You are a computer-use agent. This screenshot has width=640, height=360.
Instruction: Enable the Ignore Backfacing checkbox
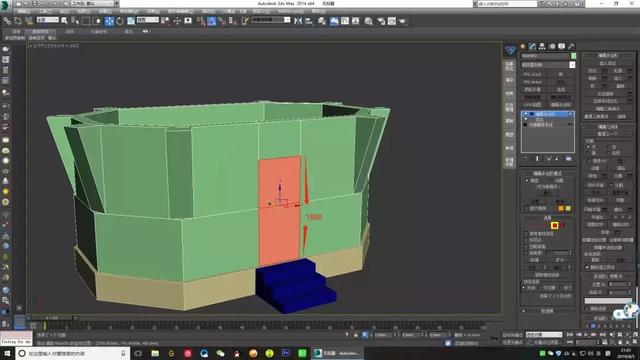pos(526,247)
